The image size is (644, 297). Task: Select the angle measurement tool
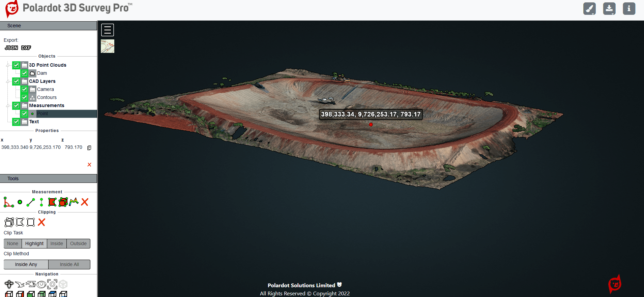coord(8,202)
